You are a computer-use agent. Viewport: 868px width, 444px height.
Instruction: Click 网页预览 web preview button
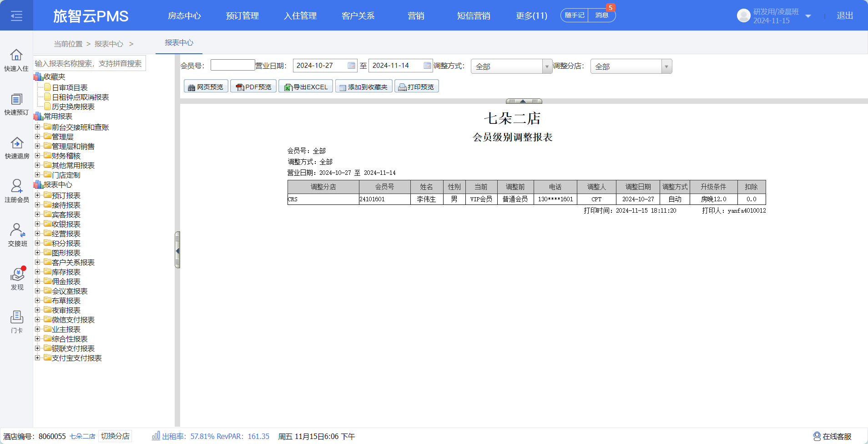pyautogui.click(x=206, y=87)
